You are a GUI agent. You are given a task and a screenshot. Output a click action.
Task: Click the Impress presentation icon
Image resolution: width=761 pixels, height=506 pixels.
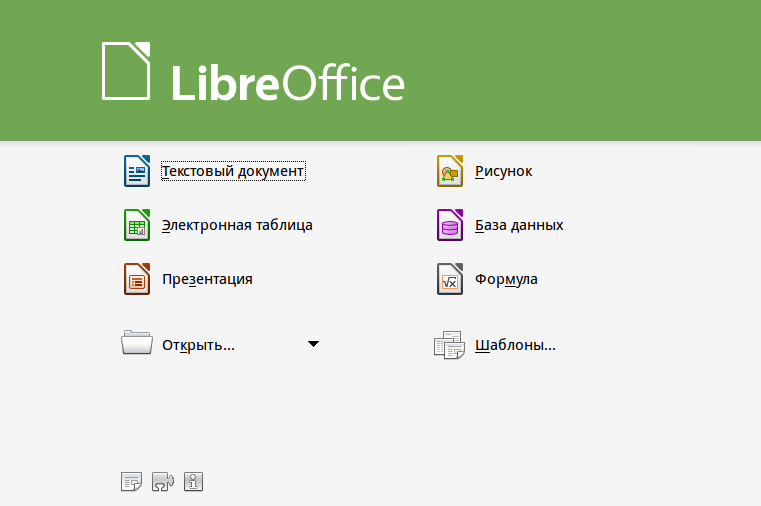coord(136,279)
